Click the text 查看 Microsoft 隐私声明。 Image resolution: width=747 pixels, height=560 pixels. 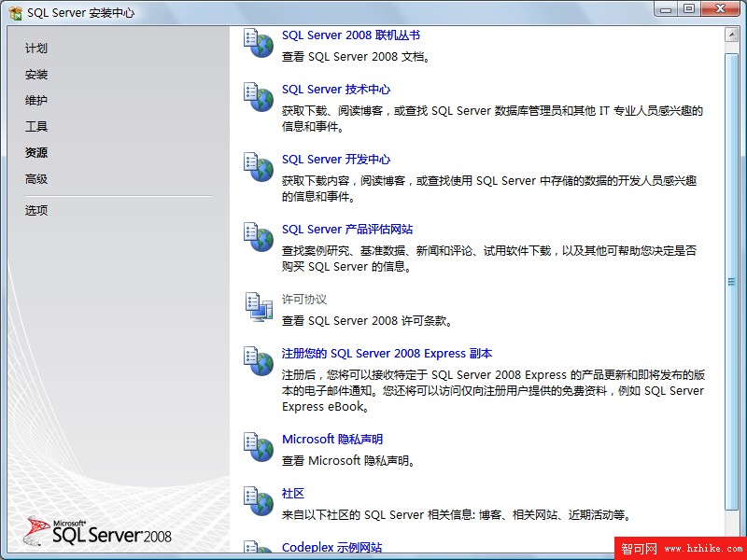coord(348,461)
